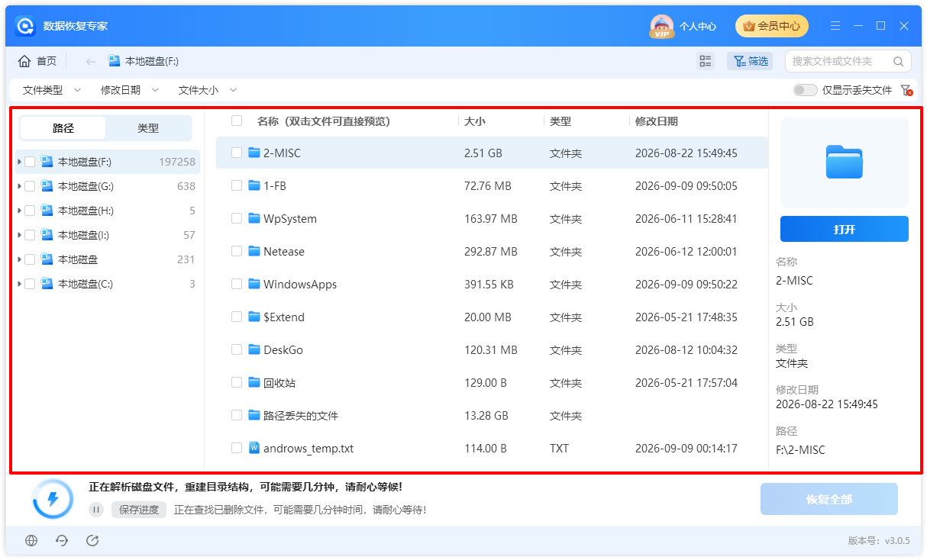The height and width of the screenshot is (560, 927).
Task: Click the VIP avatar icon
Action: click(x=662, y=27)
